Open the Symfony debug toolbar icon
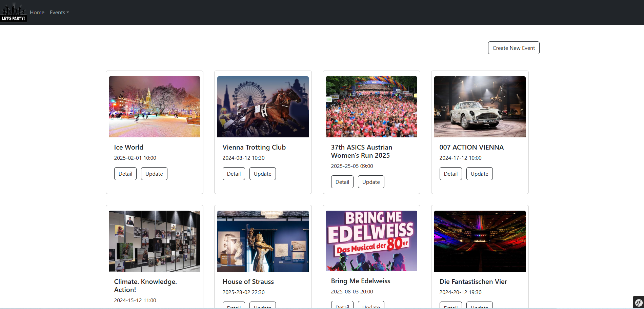644x309 pixels. coord(639,302)
